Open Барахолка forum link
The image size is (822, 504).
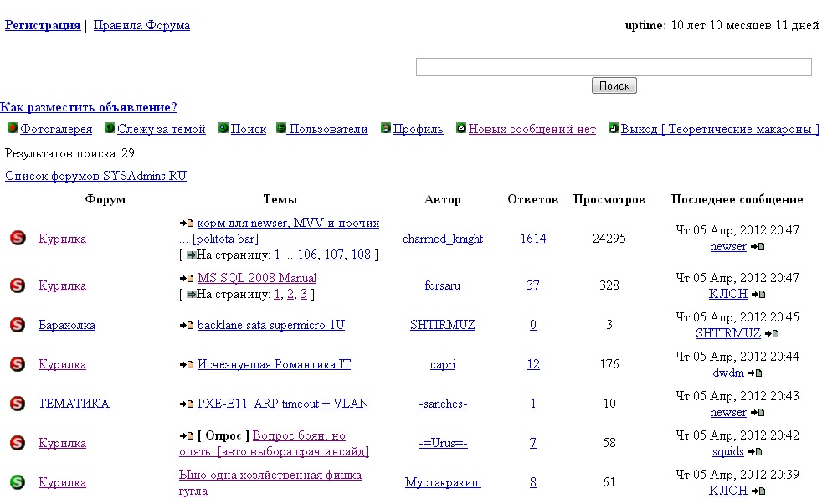point(67,325)
